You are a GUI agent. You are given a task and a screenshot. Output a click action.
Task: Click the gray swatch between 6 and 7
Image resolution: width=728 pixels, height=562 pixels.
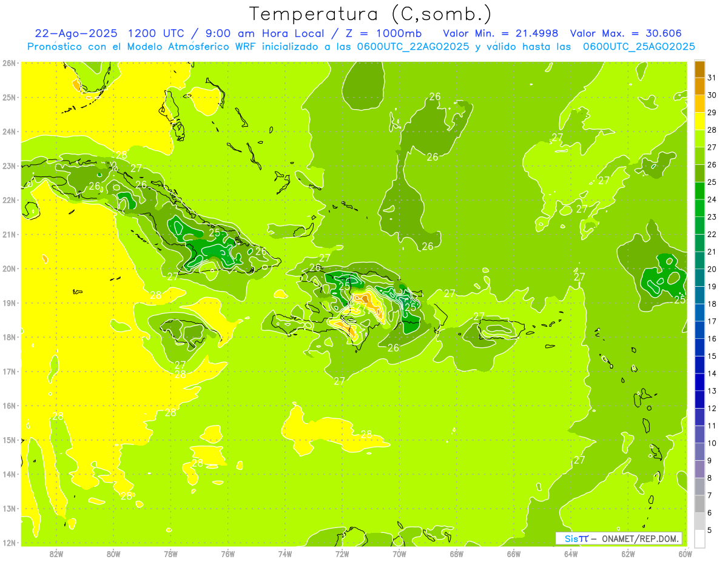coord(699,504)
